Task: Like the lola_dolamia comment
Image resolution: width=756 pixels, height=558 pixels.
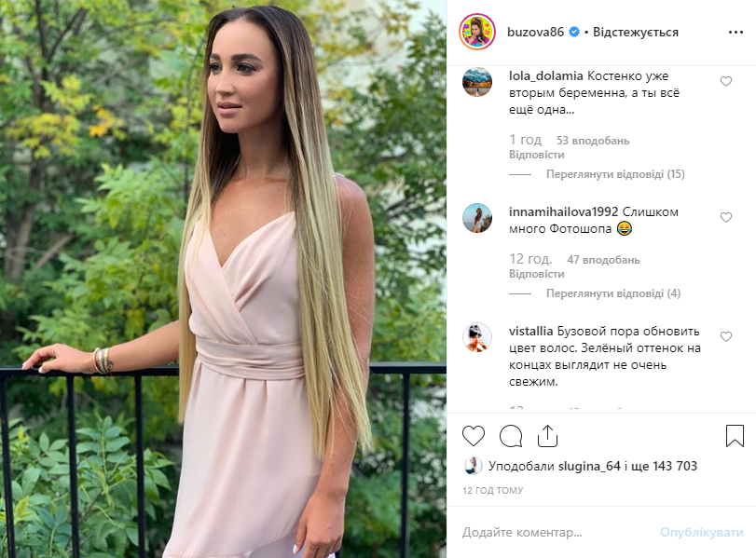Action: pyautogui.click(x=726, y=81)
